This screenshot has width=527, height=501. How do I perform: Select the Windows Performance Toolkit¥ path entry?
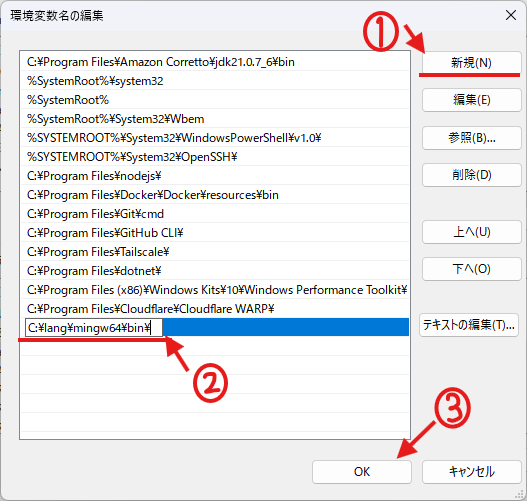point(215,290)
